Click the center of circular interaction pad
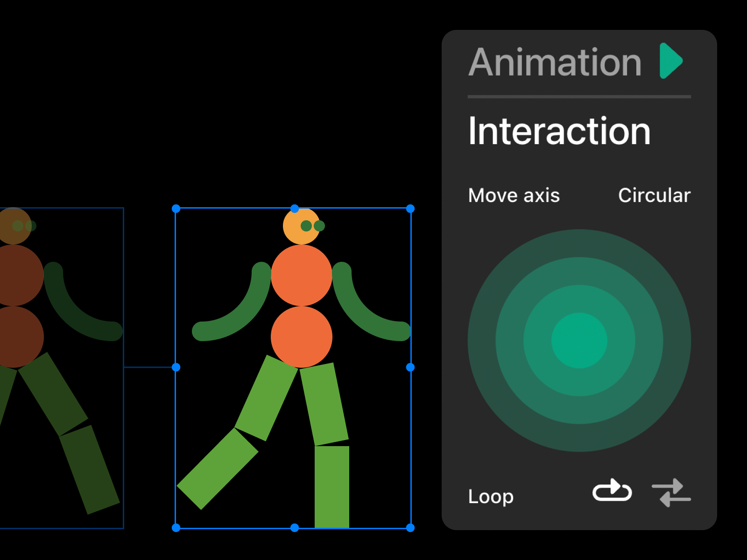This screenshot has height=560, width=747. (x=579, y=341)
